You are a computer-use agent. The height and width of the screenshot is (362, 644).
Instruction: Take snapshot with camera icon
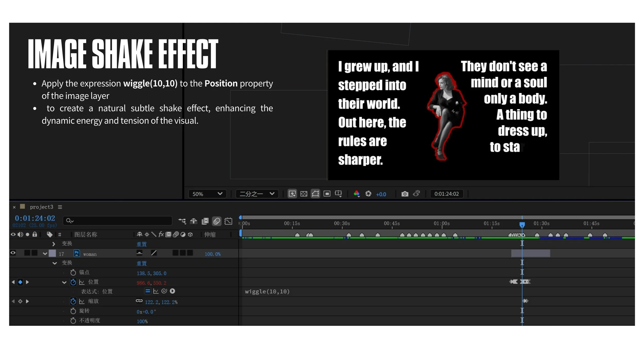tap(405, 194)
